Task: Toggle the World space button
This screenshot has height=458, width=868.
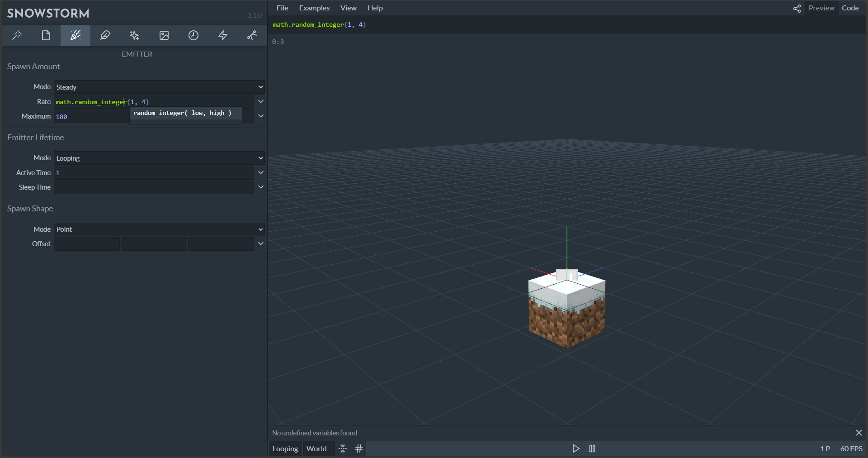Action: click(x=316, y=448)
